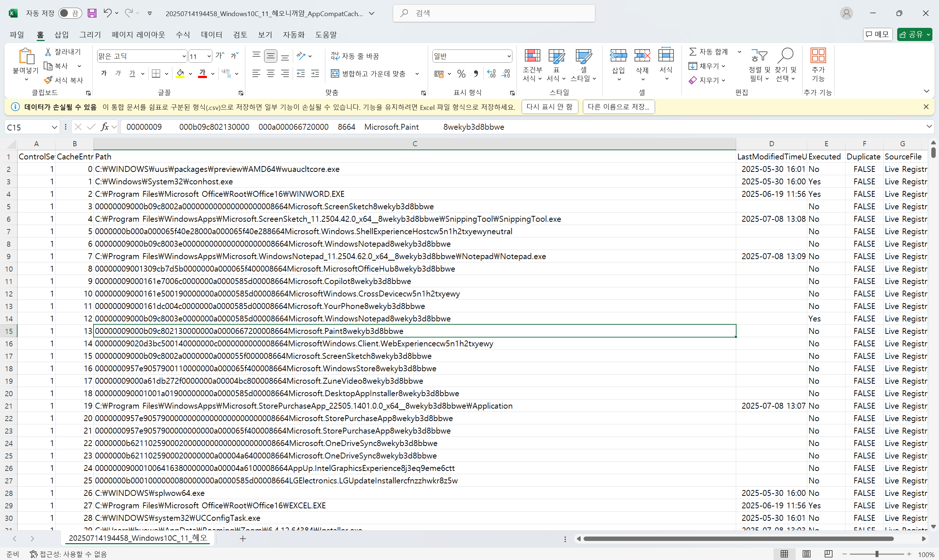Image resolution: width=939 pixels, height=560 pixels.
Task: Click the Percent style icon
Action: (461, 74)
